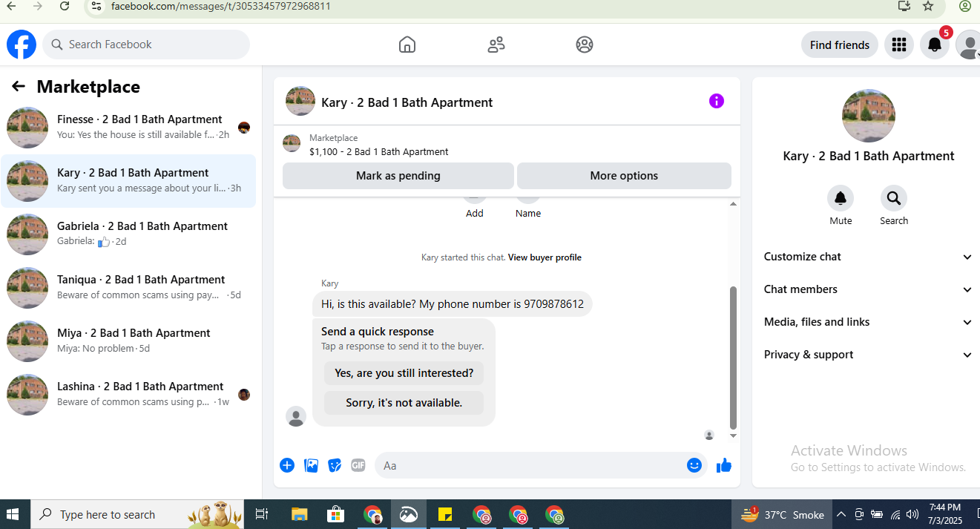Click Kary's phone number message bubble
The height and width of the screenshot is (529, 980).
tap(453, 304)
